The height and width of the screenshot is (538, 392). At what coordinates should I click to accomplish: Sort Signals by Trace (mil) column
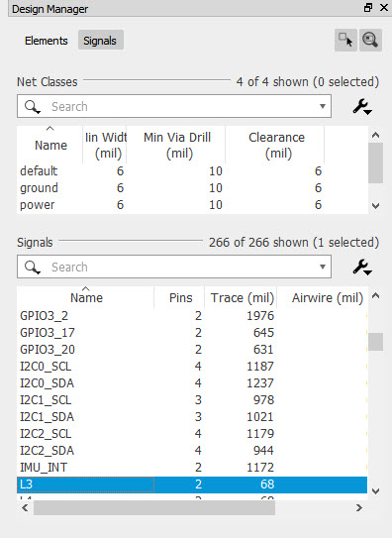(x=242, y=297)
